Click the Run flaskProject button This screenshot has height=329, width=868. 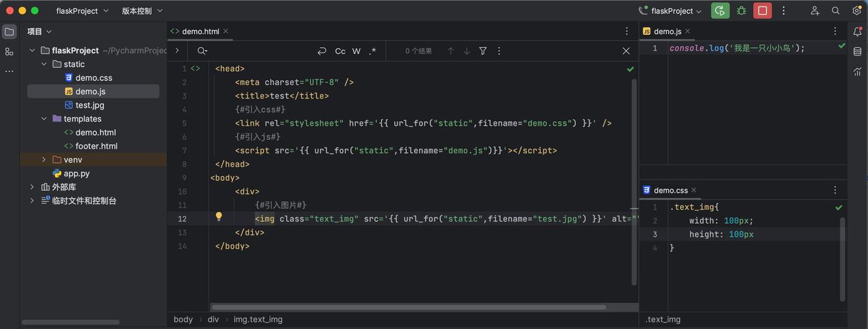point(720,11)
